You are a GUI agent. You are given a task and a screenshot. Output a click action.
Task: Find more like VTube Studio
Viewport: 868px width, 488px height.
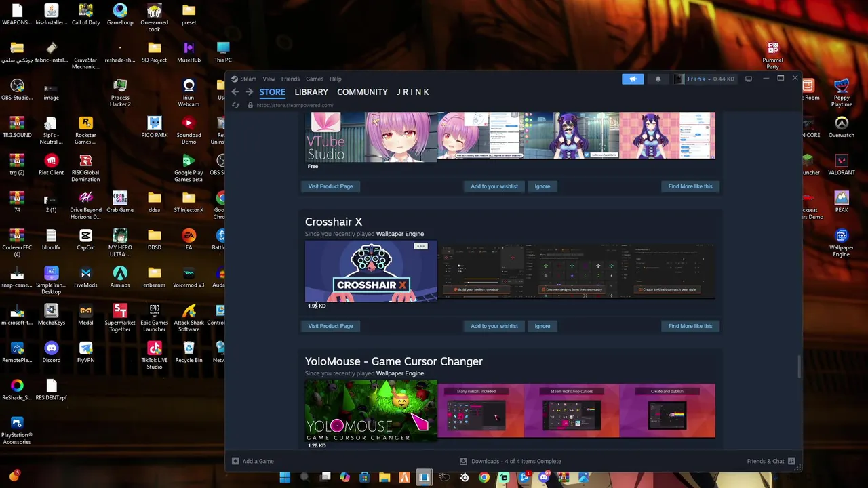point(690,186)
